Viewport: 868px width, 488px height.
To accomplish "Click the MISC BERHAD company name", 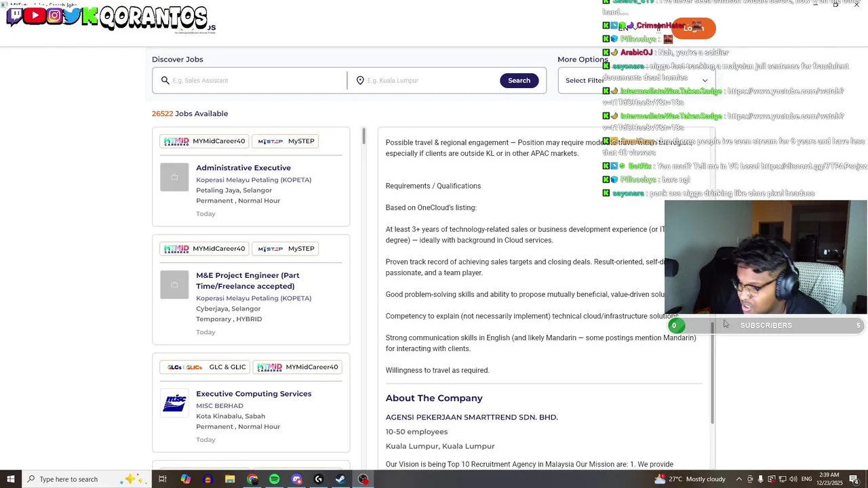I will pos(220,405).
